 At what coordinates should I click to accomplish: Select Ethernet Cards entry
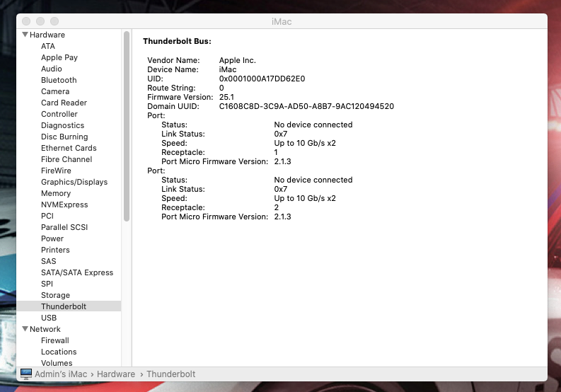69,148
